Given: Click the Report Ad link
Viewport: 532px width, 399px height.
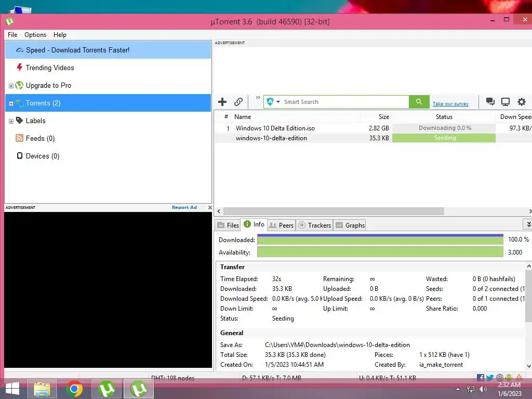Looking at the screenshot, I should tap(184, 207).
